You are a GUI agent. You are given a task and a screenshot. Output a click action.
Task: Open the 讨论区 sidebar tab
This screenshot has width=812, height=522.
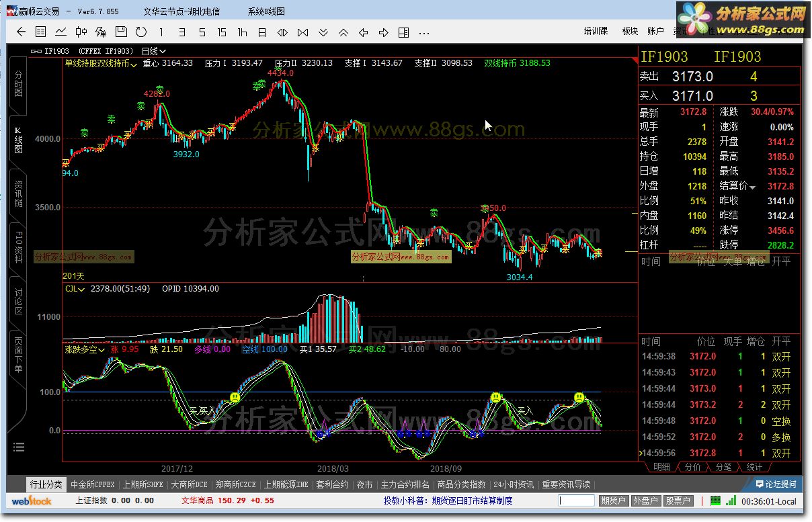(18, 301)
